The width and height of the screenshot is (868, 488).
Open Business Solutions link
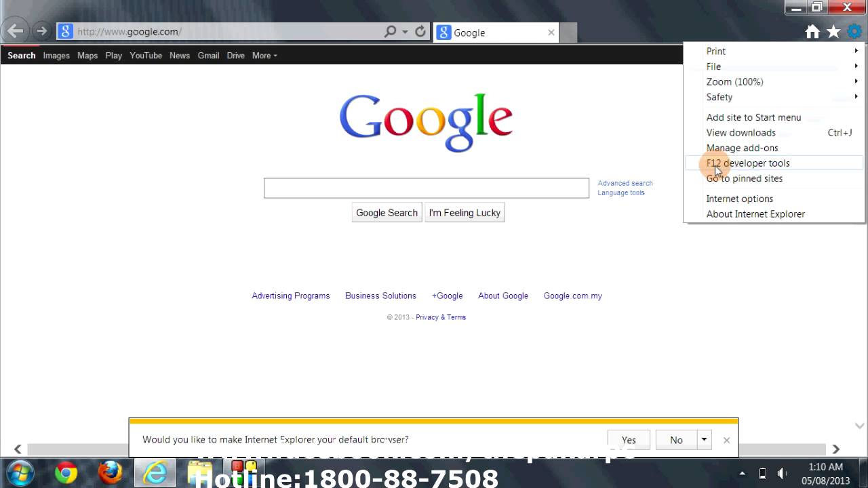pyautogui.click(x=380, y=296)
